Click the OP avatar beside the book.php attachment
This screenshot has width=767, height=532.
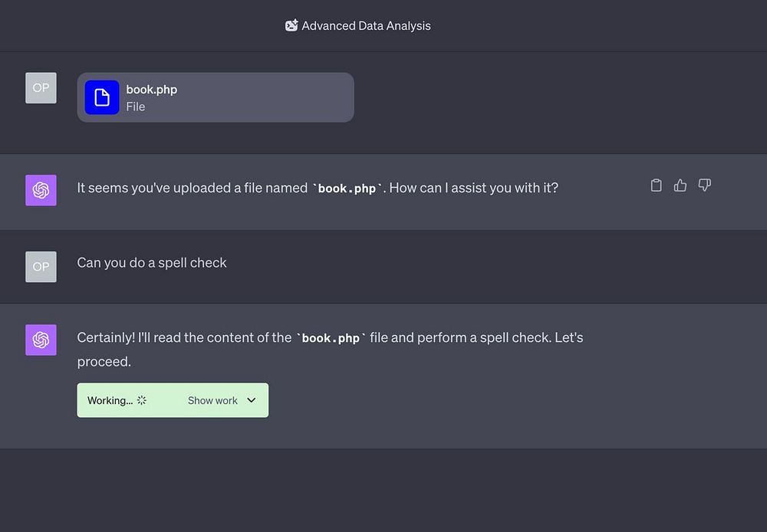pos(41,88)
